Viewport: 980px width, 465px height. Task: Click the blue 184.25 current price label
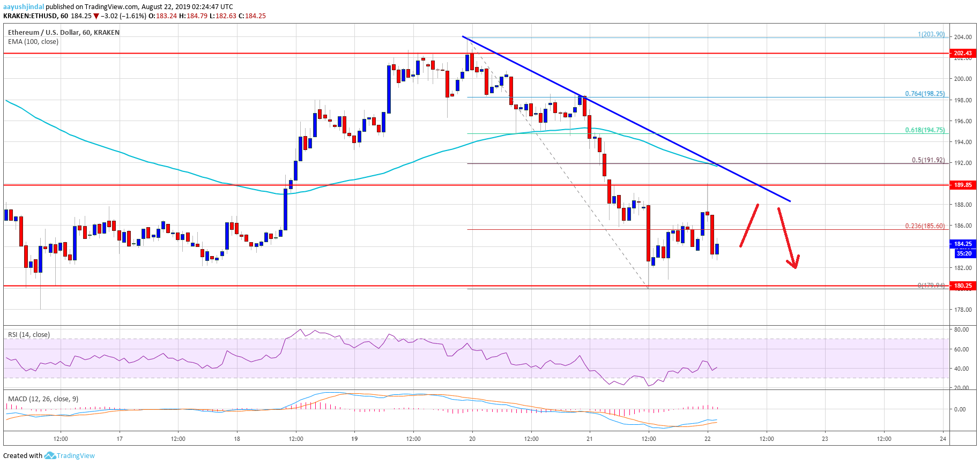(963, 244)
